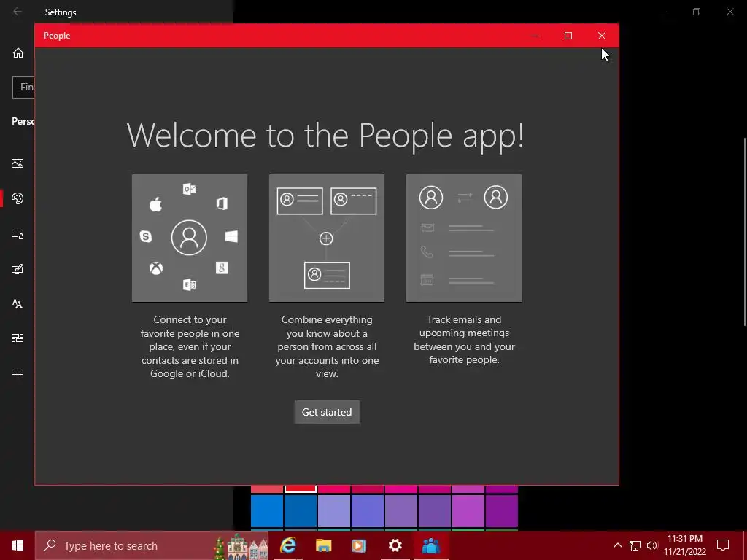Go back with the Settings back arrow

tap(18, 12)
